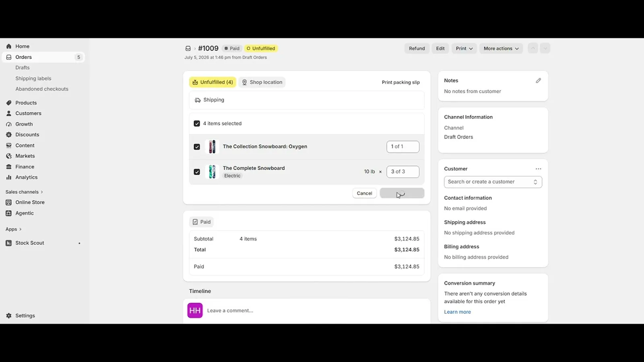Image resolution: width=644 pixels, height=362 pixels.
Task: Click the Growth icon in sidebar
Action: [9, 124]
